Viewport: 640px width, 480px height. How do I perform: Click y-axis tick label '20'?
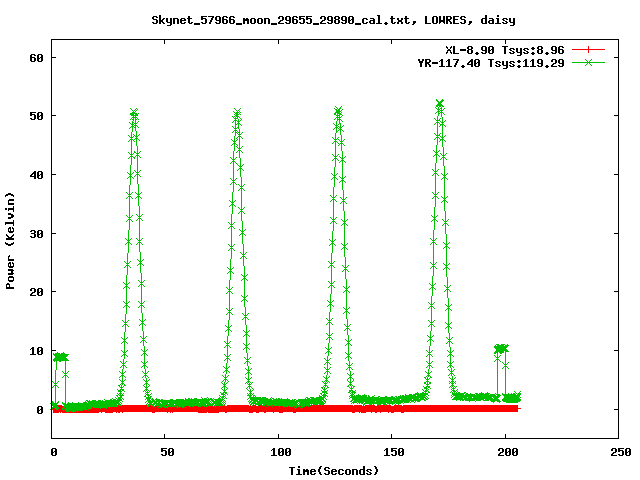(36, 292)
